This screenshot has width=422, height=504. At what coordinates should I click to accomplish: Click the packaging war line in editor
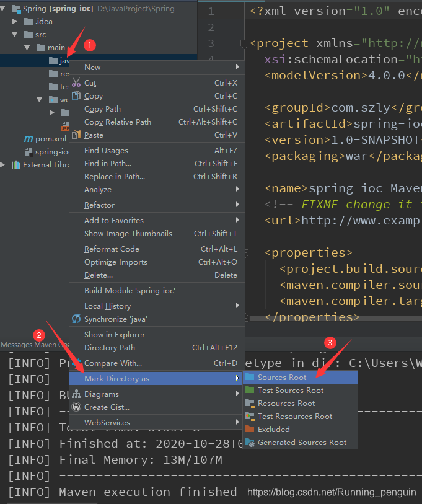point(343,156)
